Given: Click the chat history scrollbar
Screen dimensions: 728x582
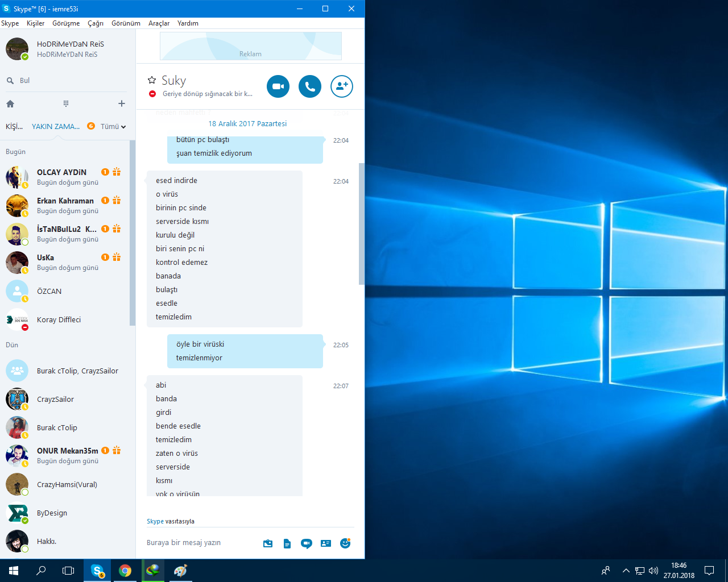Looking at the screenshot, I should point(362,224).
